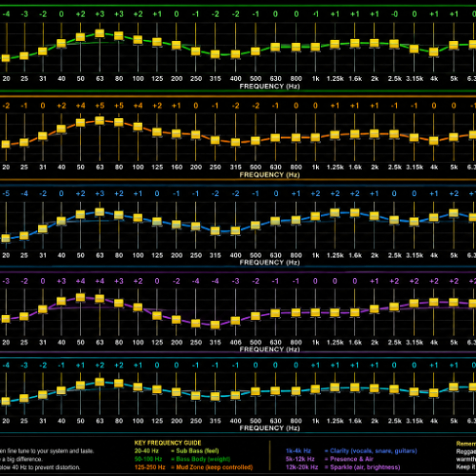The image size is (476, 476).
Task: Click the 20 Hz slider knob in blue EQ
Action: pyautogui.click(x=6, y=238)
